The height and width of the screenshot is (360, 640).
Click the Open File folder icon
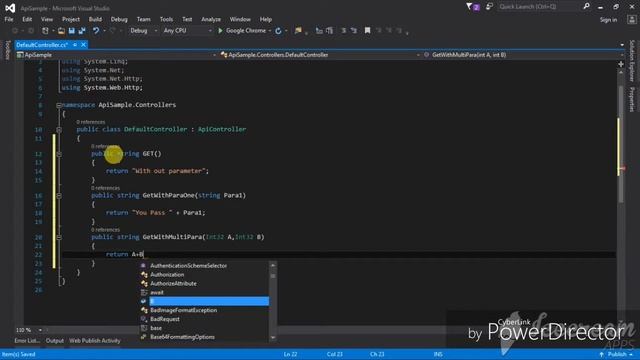click(61, 31)
